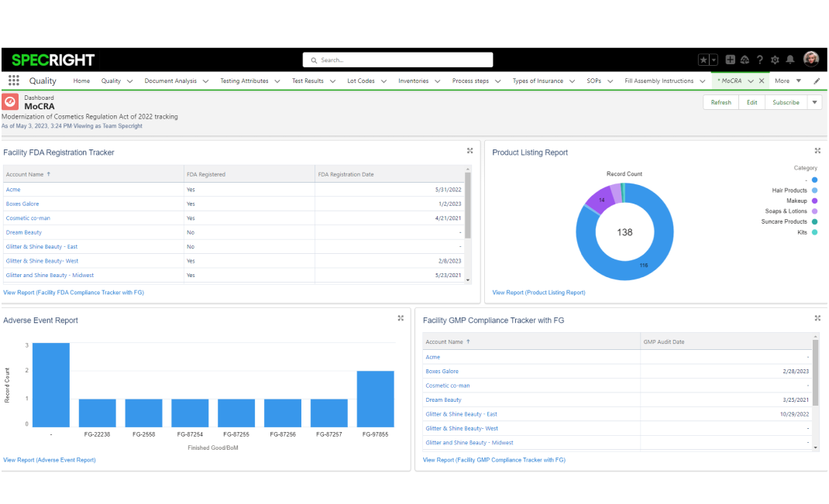829x504 pixels.
Task: Open the Inventories tab
Action: coord(414,81)
